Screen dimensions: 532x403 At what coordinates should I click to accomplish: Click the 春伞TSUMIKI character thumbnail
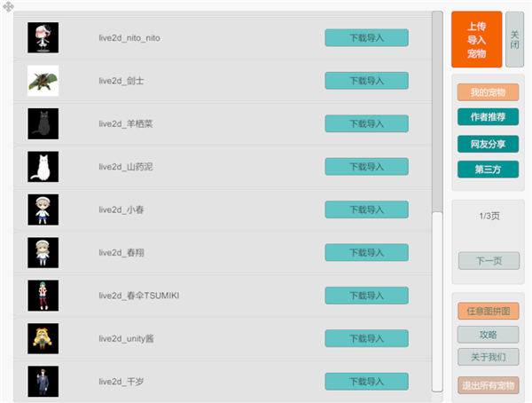[x=43, y=295]
